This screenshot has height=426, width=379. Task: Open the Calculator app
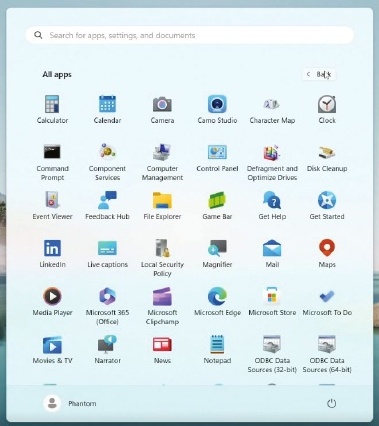coord(52,109)
